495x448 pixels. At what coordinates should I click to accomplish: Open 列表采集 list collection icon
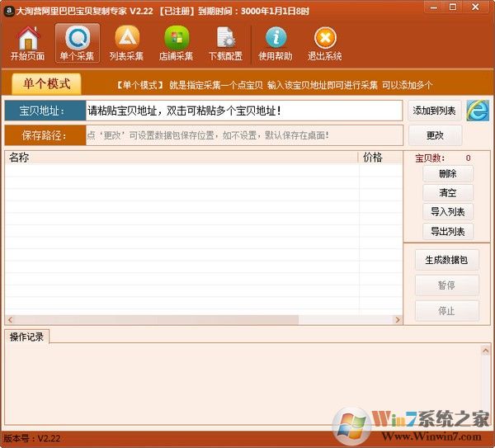coord(126,44)
